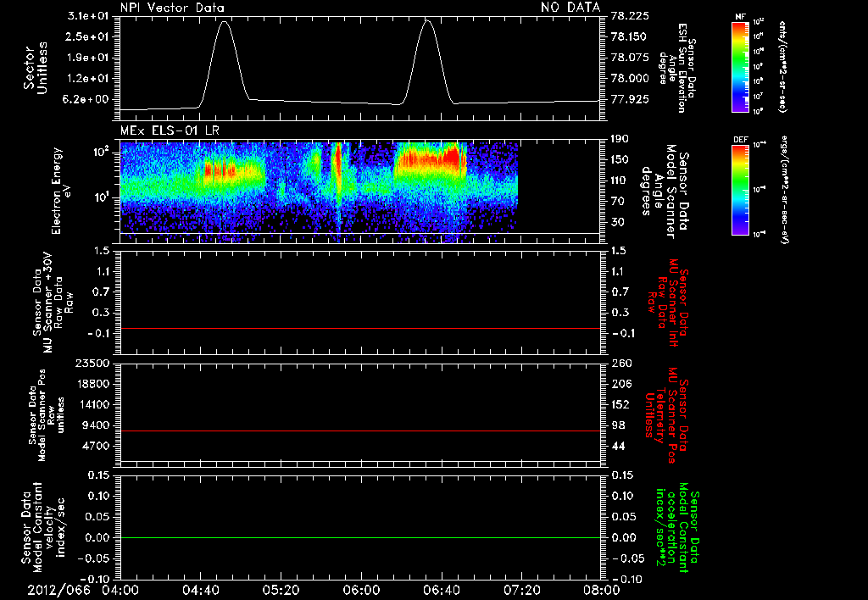Image resolution: width=868 pixels, height=600 pixels.
Task: Click the green zero line in the velocity panel
Action: [x=359, y=537]
